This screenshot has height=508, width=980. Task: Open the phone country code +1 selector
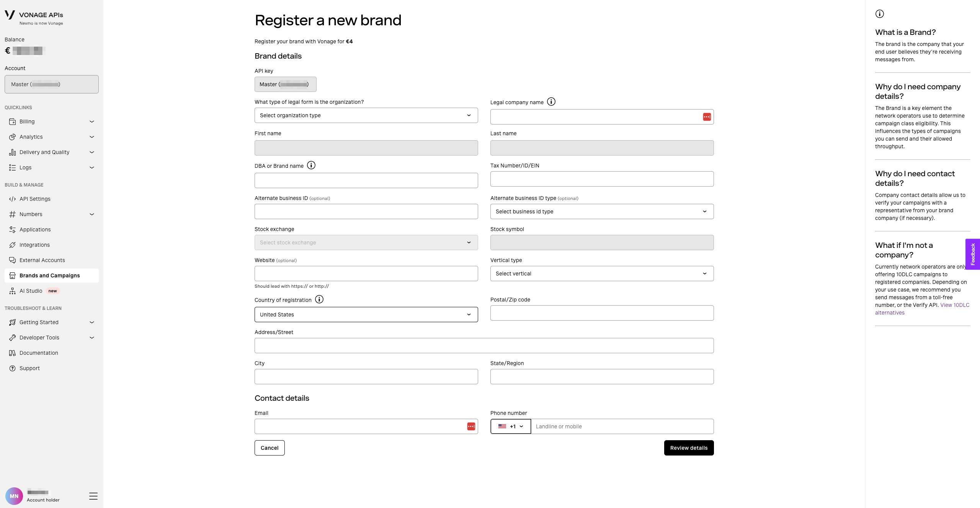tap(511, 426)
